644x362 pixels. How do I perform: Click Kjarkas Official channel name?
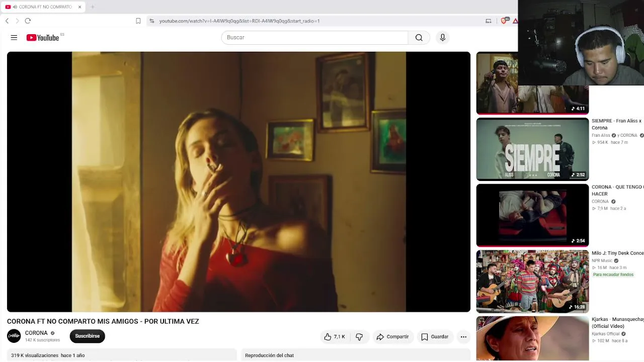[606, 334]
